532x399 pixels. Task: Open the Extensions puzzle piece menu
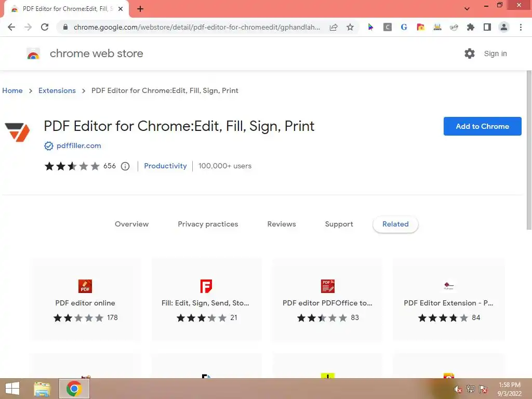[471, 27]
